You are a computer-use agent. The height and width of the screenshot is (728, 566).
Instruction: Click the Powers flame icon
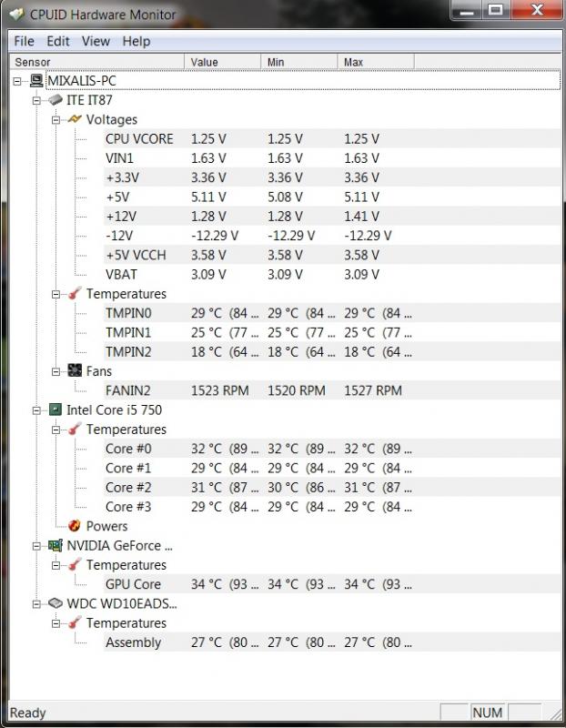[x=75, y=526]
